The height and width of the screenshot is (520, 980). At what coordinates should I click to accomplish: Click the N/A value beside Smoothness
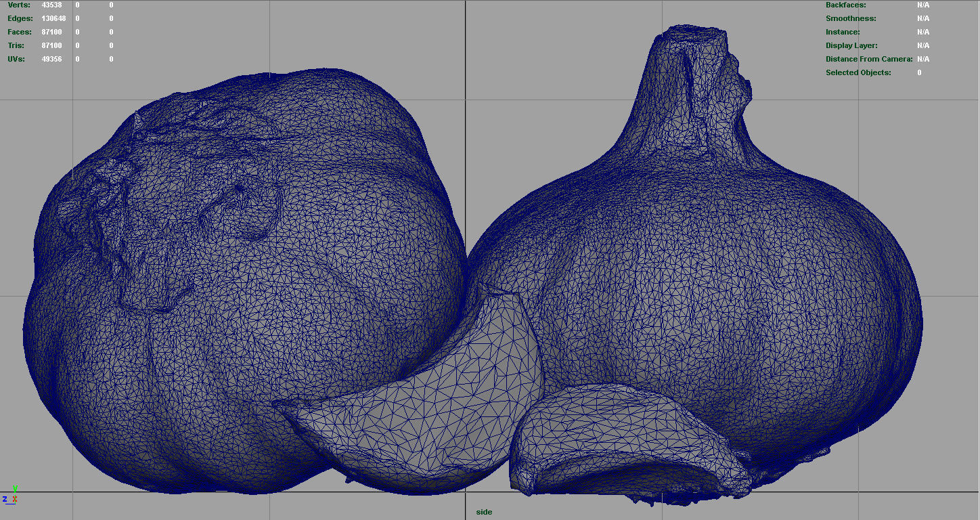coord(923,18)
